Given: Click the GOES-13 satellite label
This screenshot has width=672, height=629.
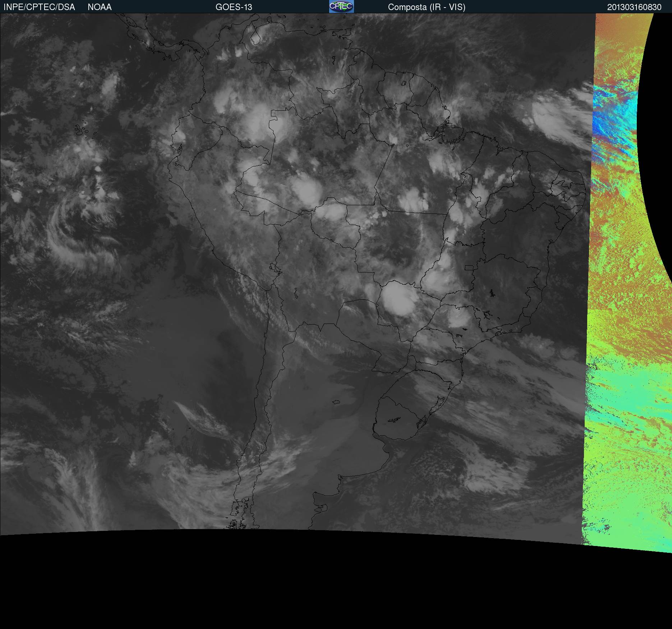Looking at the screenshot, I should [x=234, y=7].
